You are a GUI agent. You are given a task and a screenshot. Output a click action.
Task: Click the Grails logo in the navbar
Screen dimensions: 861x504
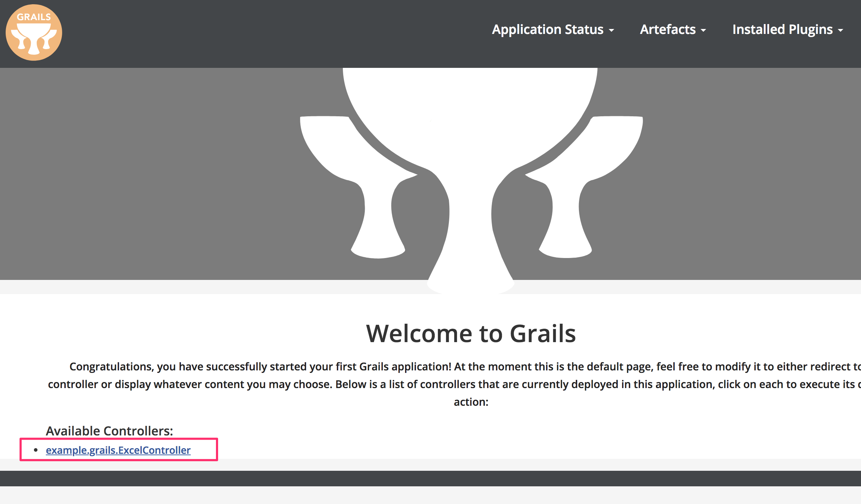click(x=34, y=33)
